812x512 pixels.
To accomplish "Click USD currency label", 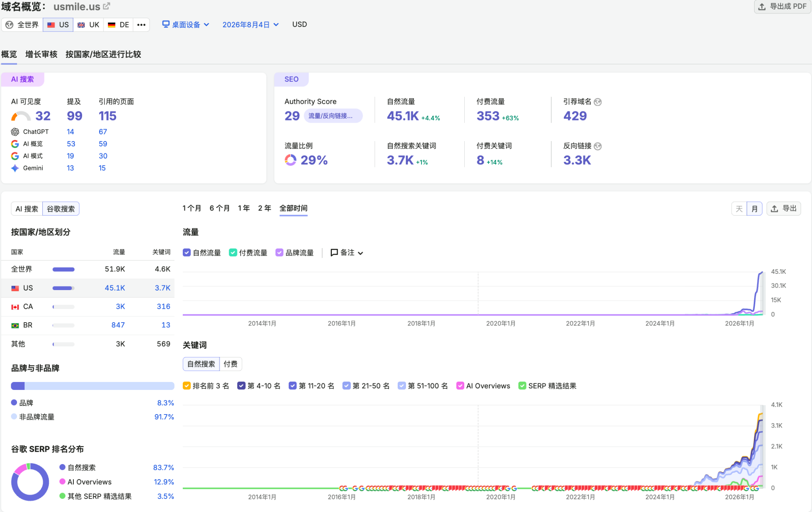I will [300, 24].
